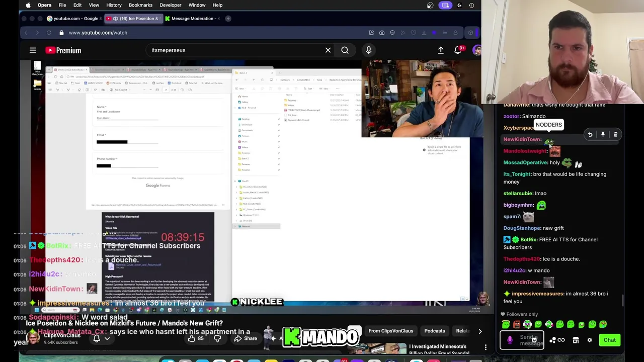Open options for Minnesota fraud video
Viewport: 644px width, 362px height.
[486, 347]
